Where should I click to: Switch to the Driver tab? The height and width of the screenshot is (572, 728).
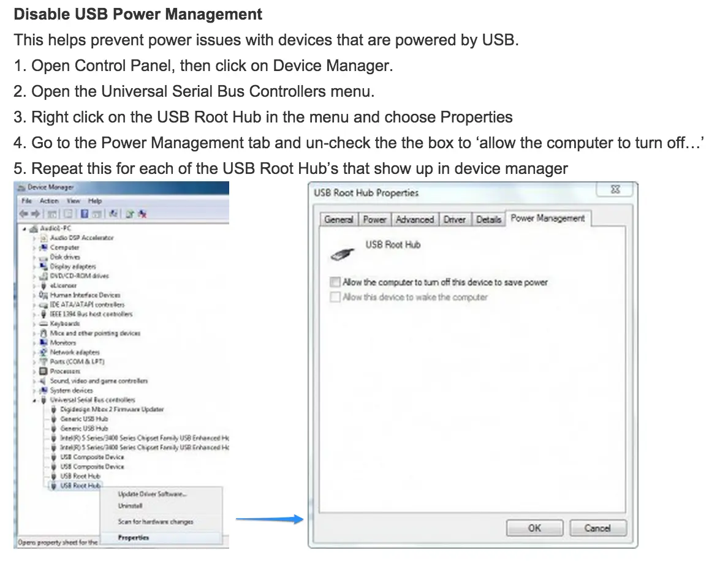[x=454, y=219]
